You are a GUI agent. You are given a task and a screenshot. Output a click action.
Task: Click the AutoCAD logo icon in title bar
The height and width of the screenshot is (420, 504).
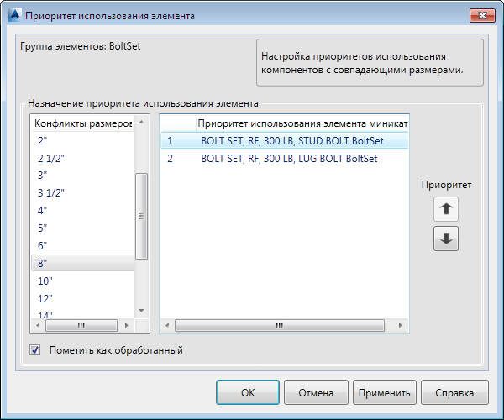pos(15,15)
